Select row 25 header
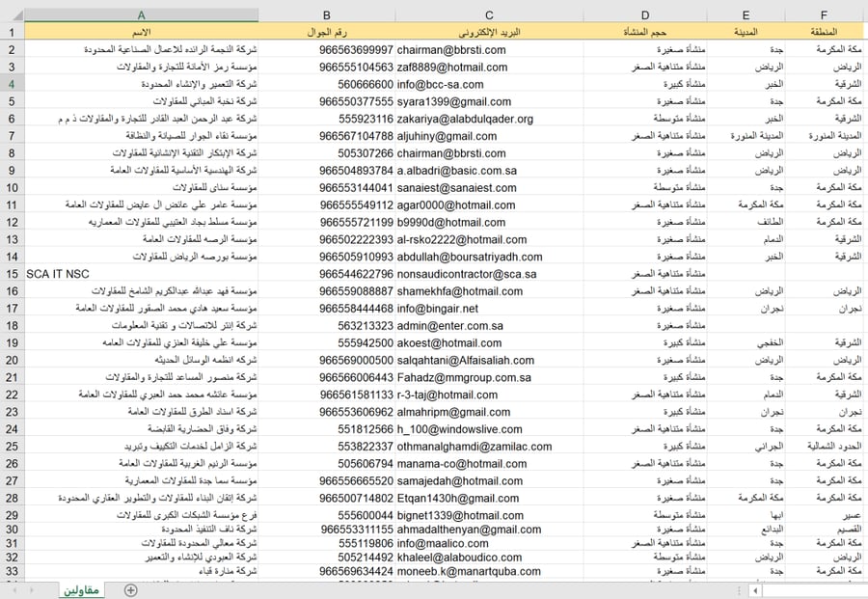Viewport: 868px width, 599px height. [x=12, y=447]
